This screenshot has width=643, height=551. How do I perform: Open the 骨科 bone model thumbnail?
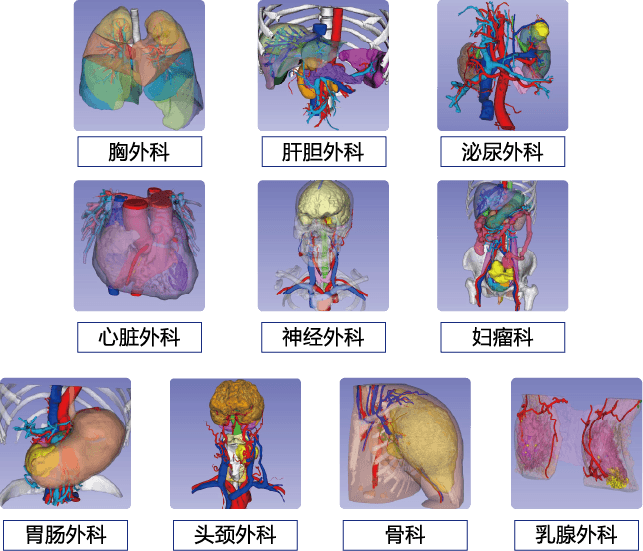405,444
